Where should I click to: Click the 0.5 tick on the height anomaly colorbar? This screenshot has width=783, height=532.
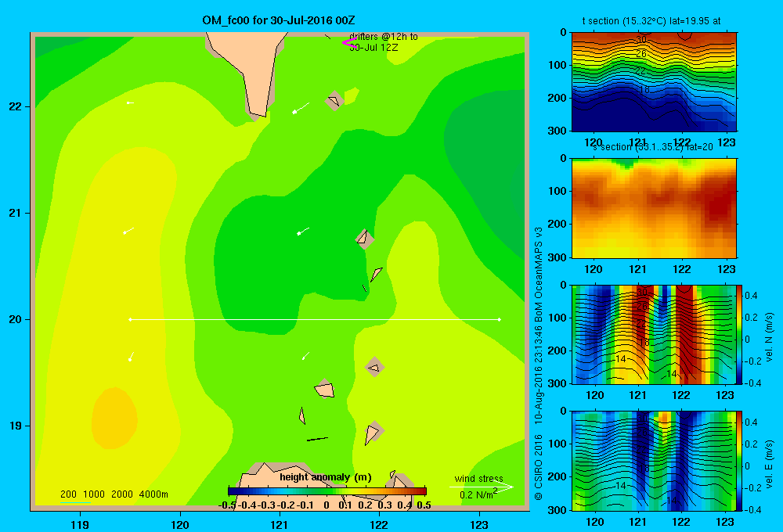[424, 505]
